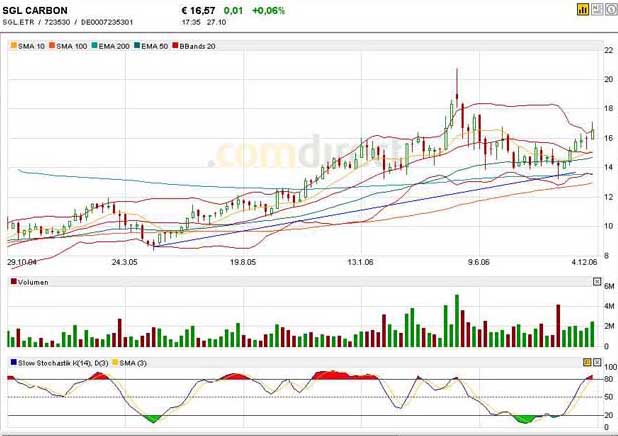618x436 pixels.
Task: Click the 29.10.04 date axis label
Action: pyautogui.click(x=22, y=262)
